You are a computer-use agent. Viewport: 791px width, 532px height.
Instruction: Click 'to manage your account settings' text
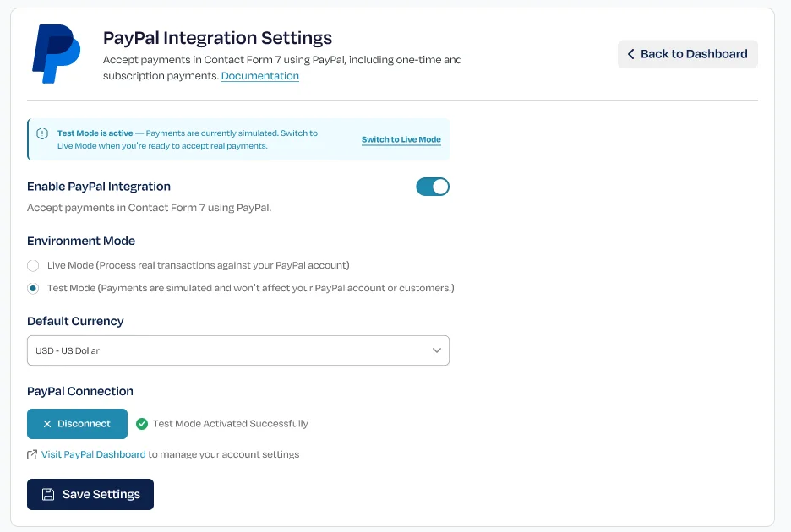223,454
